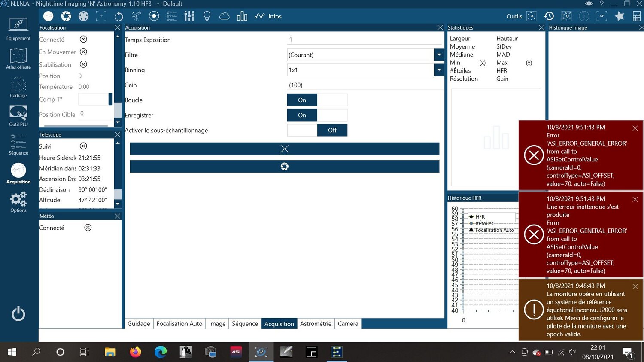644x362 pixels.
Task: Click the eye icon in the title bar
Action: click(589, 3)
